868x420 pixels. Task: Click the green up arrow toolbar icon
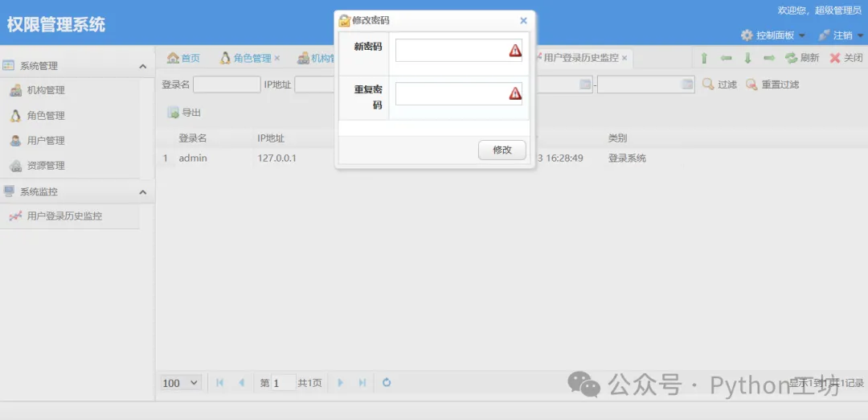[x=704, y=58]
